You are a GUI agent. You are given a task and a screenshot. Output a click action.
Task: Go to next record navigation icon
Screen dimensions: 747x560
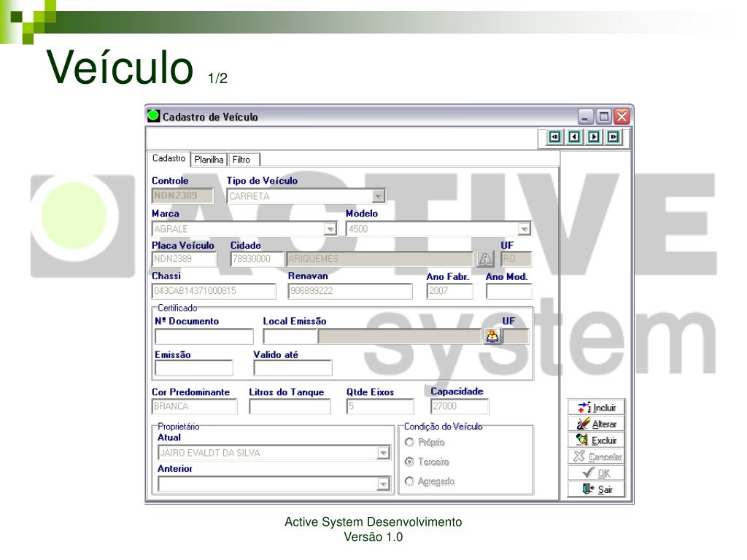tap(594, 137)
